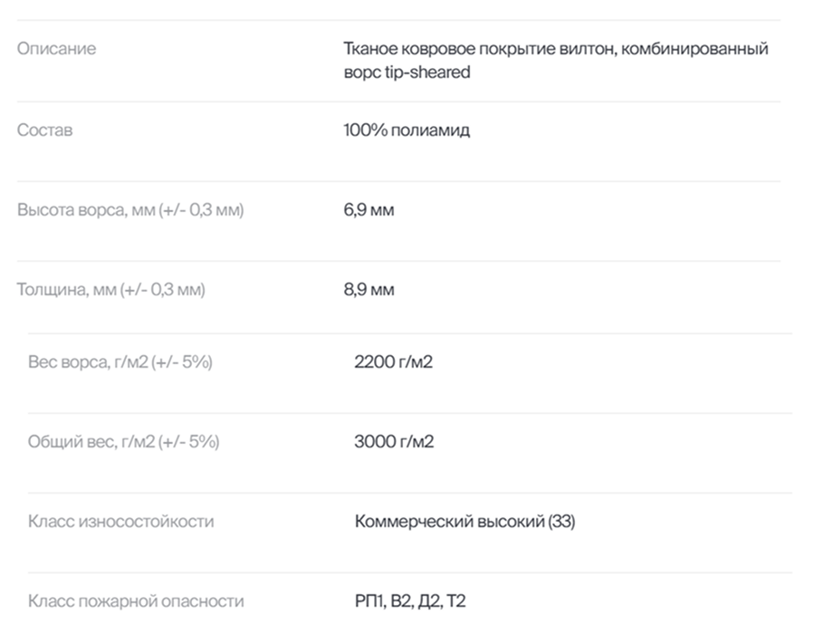Click the '6,9 мм' pile height value
This screenshot has width=815, height=644.
(x=369, y=210)
